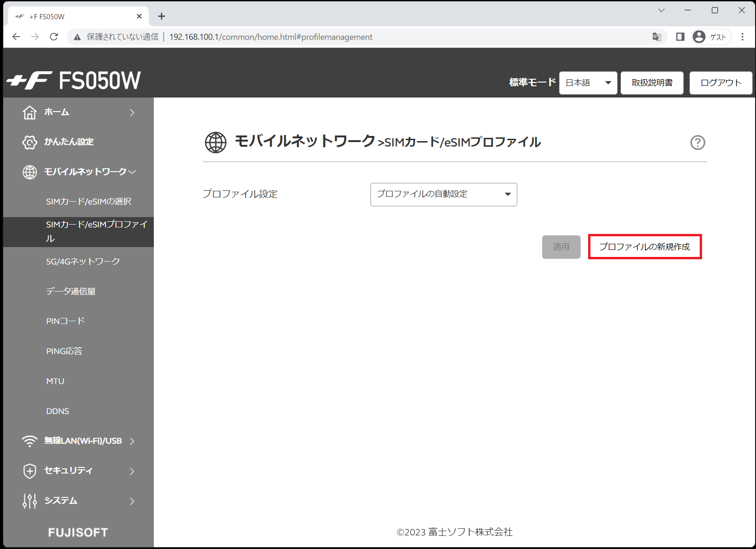Screen dimensions: 756x549
Task: Click the browser forward arrow
Action: (35, 37)
